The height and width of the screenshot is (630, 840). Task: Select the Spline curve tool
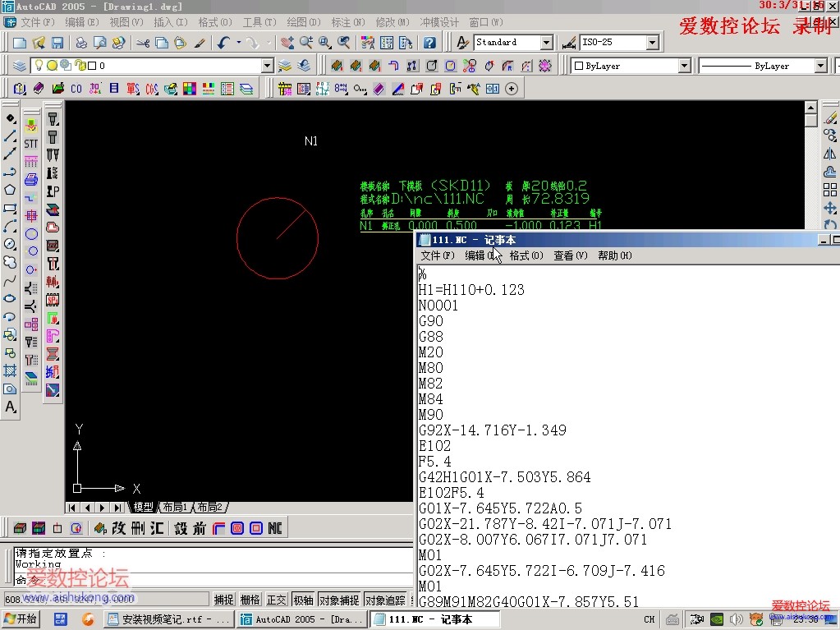[10, 280]
